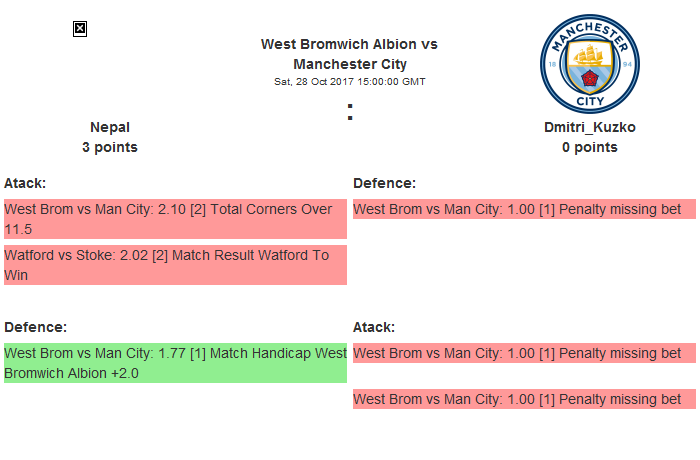Image resolution: width=700 pixels, height=460 pixels.
Task: Click the Defence heading under Dmitri_Kuzko
Action: point(384,183)
